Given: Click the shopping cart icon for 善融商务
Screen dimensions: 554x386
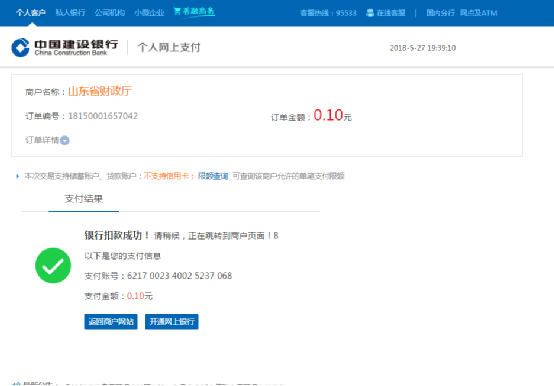Looking at the screenshot, I should [x=177, y=11].
